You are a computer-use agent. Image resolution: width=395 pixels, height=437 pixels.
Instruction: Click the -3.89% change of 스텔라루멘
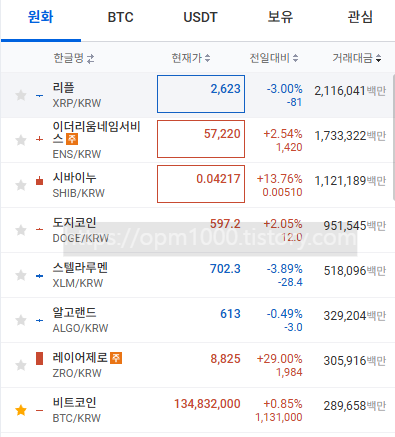click(284, 269)
